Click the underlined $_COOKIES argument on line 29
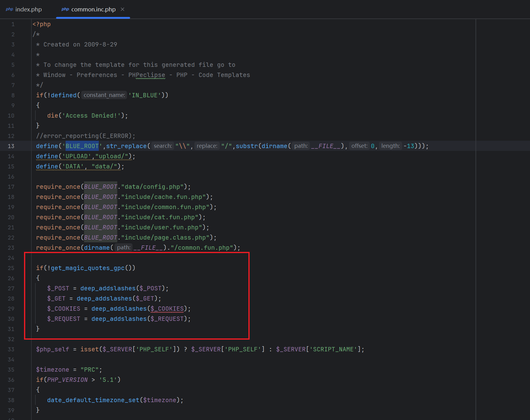The width and height of the screenshot is (530, 420). pyautogui.click(x=167, y=309)
